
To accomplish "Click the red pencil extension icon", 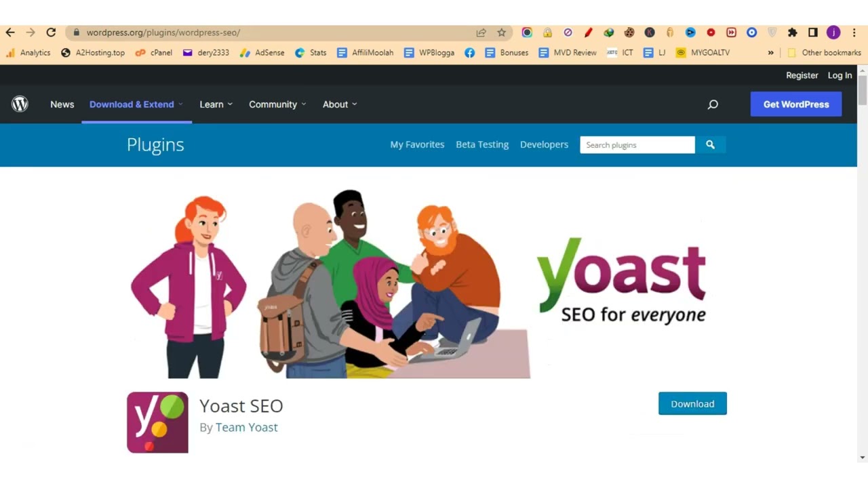I will 589,33.
